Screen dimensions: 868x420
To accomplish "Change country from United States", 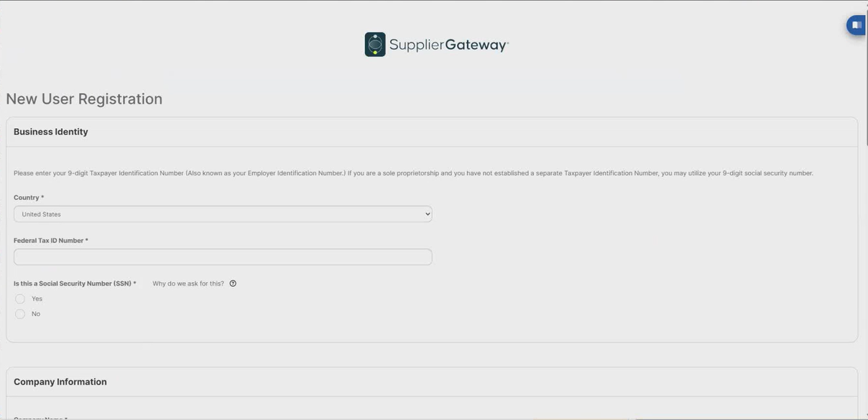I will coord(223,214).
